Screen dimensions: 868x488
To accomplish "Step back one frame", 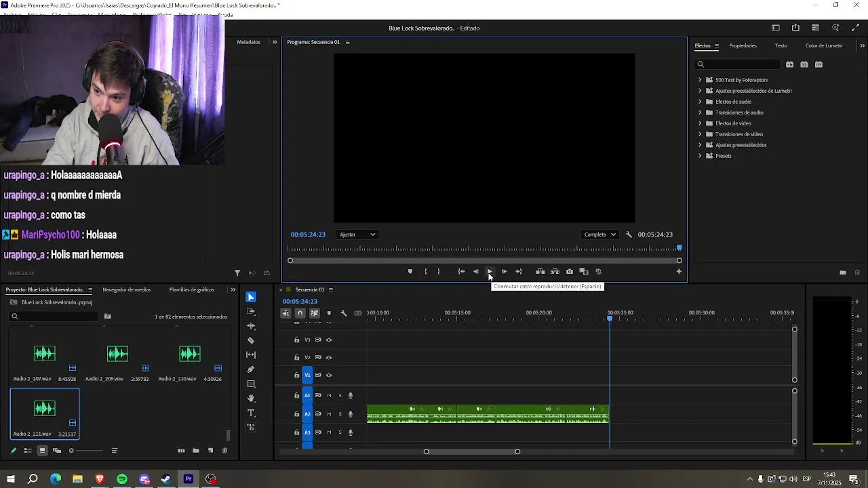I will click(475, 271).
